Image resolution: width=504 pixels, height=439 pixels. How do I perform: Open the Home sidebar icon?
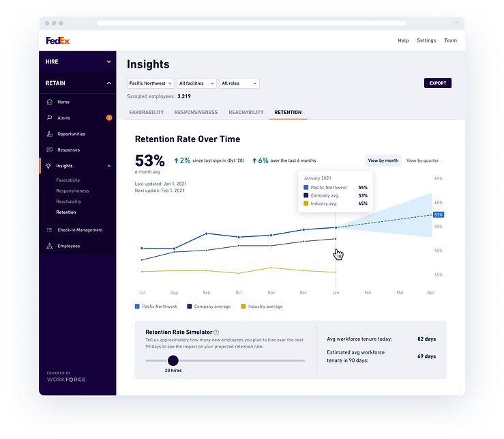point(50,102)
